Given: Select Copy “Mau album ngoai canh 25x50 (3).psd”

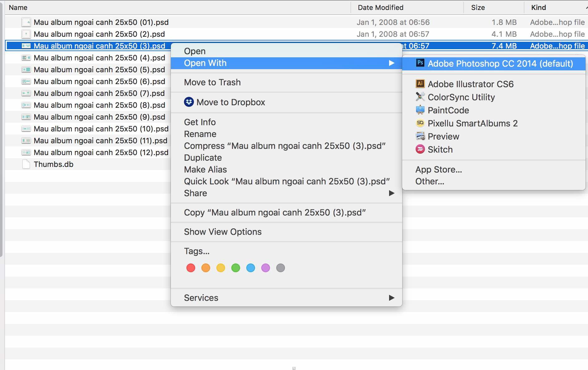Looking at the screenshot, I should [286, 212].
